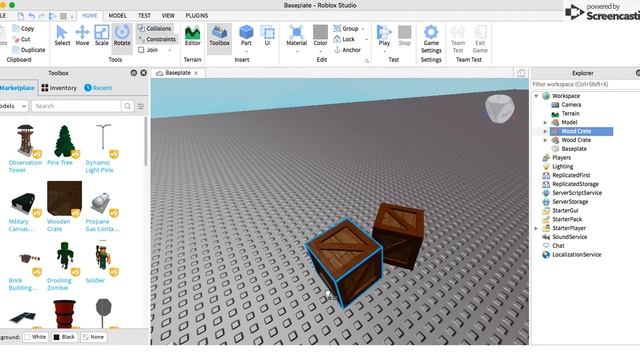Click the viewport layout icon near Explorer

pyautogui.click(x=521, y=73)
